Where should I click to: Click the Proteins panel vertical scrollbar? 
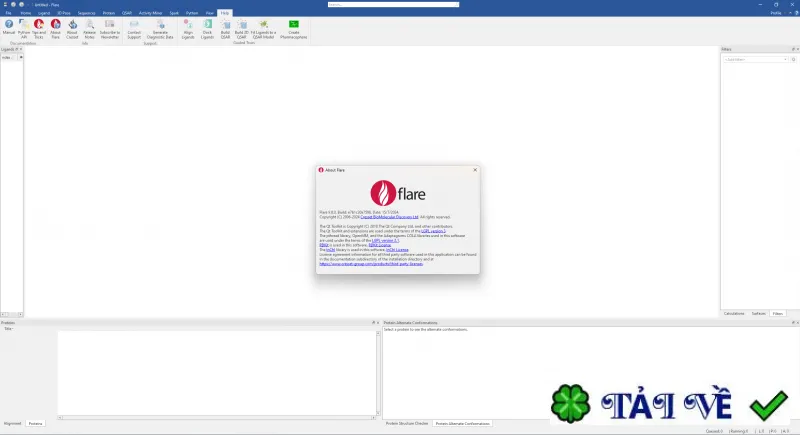[378, 373]
